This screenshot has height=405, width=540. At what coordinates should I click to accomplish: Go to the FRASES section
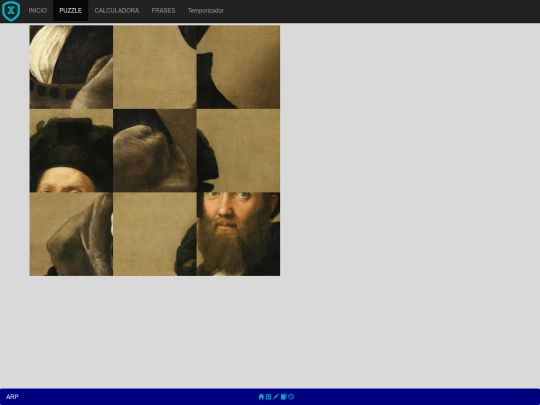[163, 11]
